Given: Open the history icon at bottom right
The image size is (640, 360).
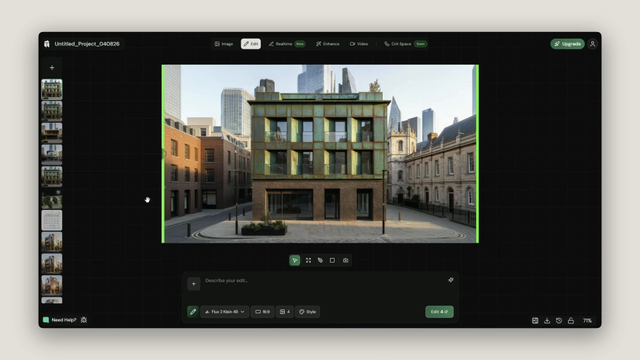Looking at the screenshot, I should (559, 321).
